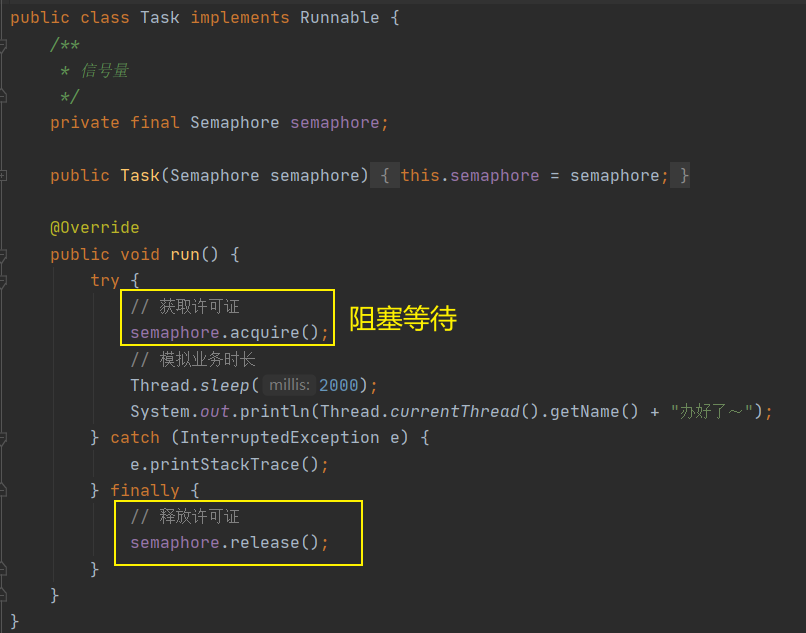Collapse the catch block using its gutter marker
Viewport: 806px width, 633px height.
coord(3,438)
